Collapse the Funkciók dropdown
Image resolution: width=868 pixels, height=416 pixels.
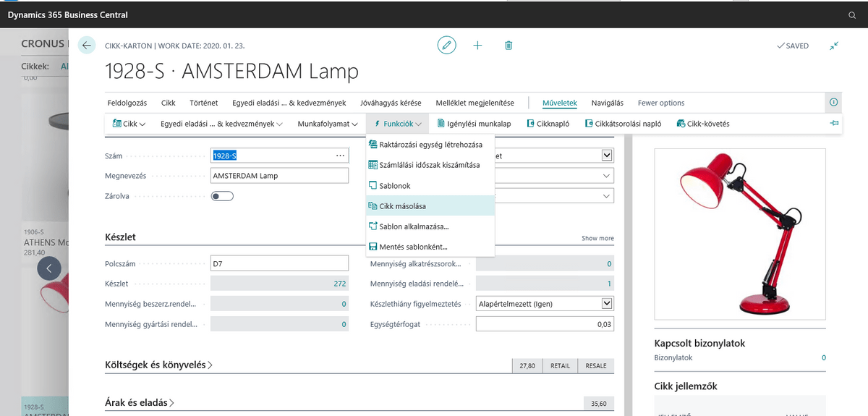pos(398,124)
